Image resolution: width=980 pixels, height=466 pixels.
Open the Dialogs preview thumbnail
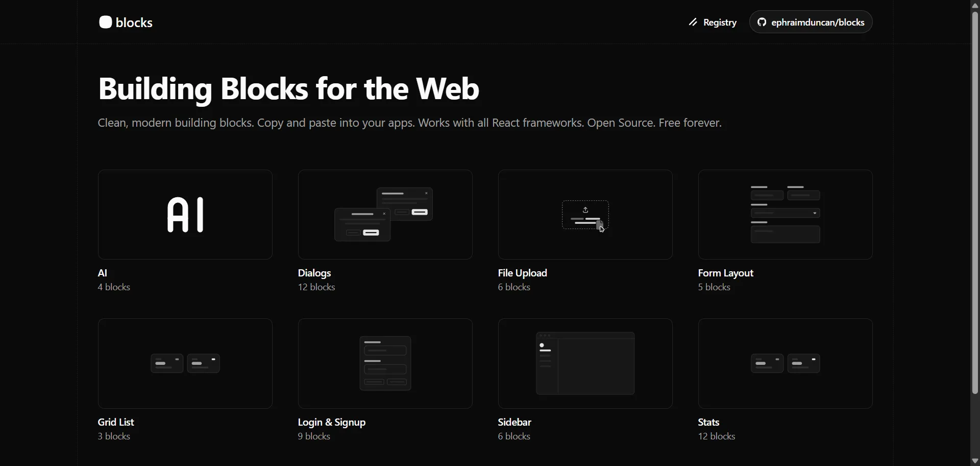click(x=385, y=215)
